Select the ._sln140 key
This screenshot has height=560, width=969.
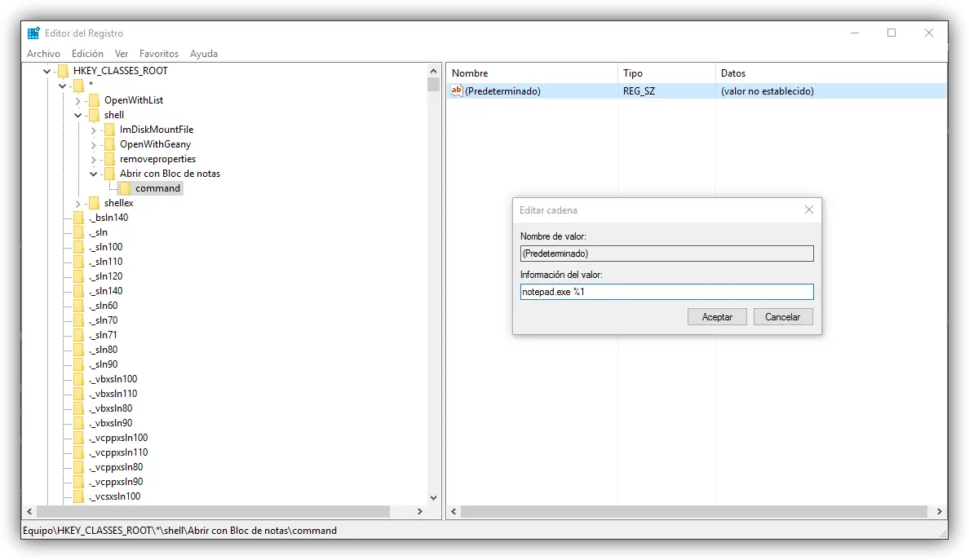coord(106,291)
